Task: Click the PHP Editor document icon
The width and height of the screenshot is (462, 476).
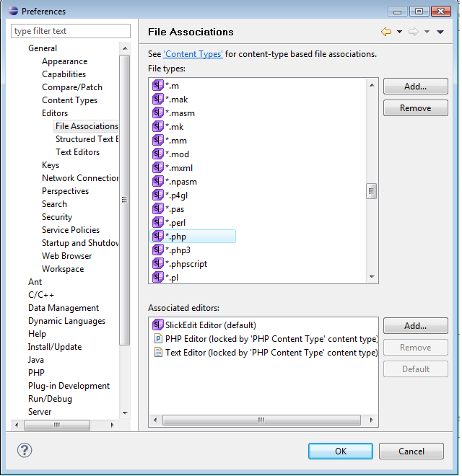Action: click(158, 338)
